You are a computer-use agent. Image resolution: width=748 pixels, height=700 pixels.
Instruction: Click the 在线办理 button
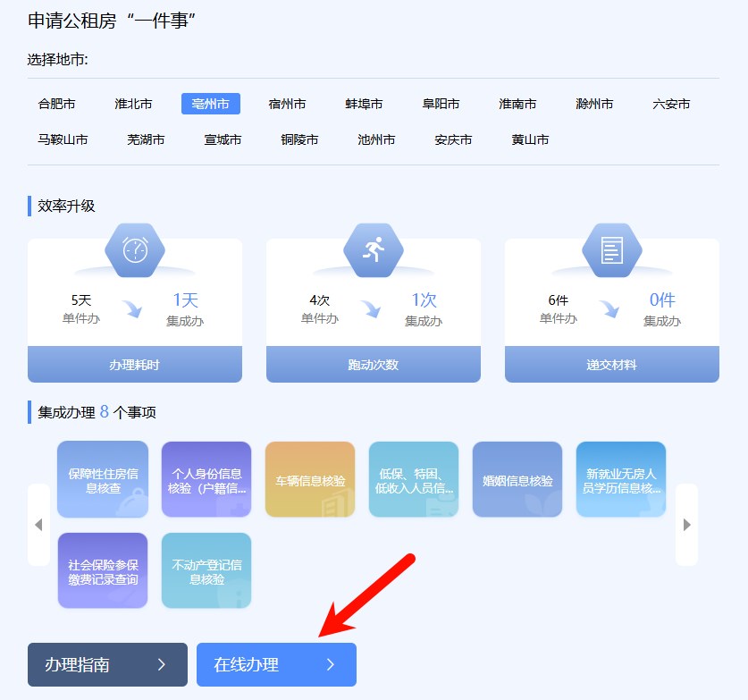pos(276,664)
